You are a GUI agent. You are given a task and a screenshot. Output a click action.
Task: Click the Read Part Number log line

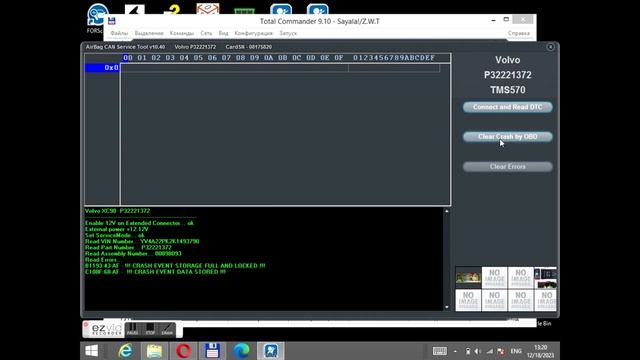tap(128, 247)
